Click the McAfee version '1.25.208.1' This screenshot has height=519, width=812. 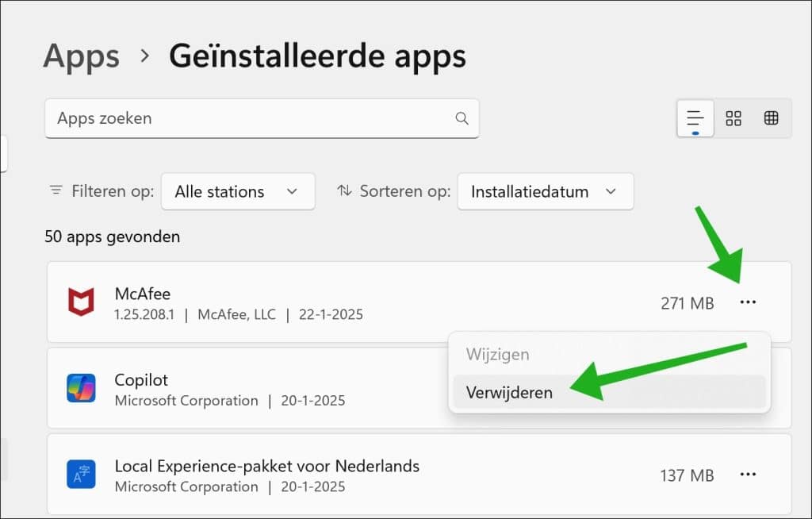(144, 315)
